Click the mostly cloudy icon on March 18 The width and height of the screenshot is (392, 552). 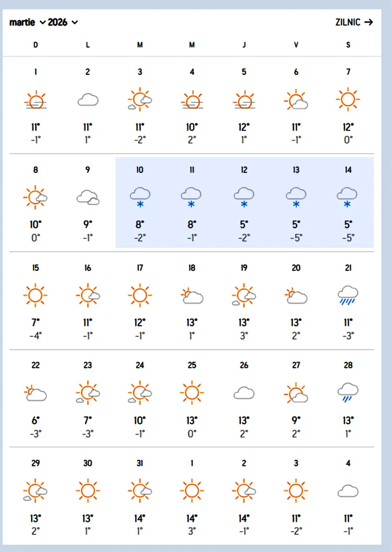pos(192,296)
